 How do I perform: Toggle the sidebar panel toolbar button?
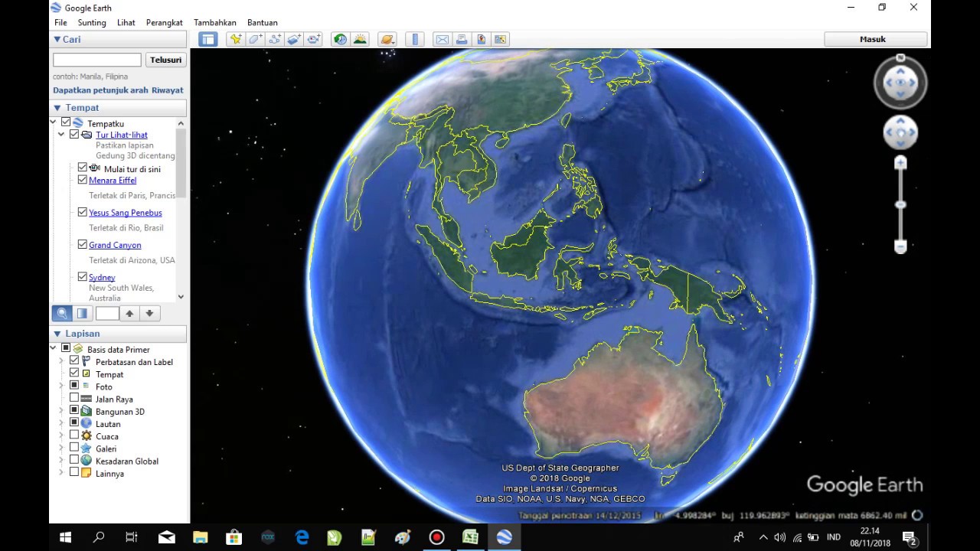pyautogui.click(x=207, y=39)
